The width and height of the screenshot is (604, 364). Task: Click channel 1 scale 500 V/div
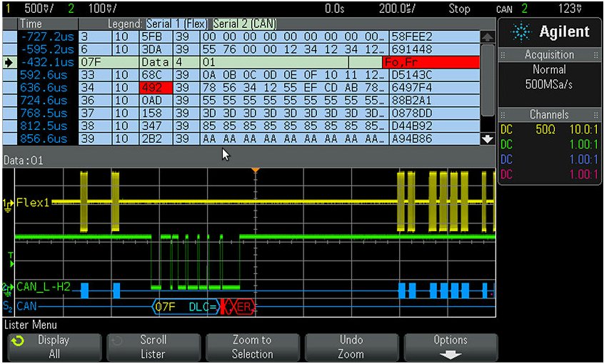click(40, 8)
